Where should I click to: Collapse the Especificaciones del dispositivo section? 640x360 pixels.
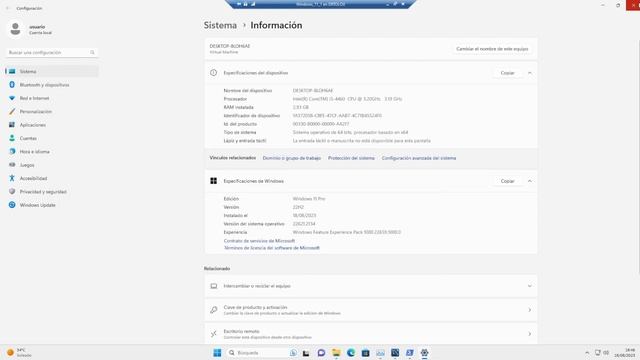(x=529, y=73)
